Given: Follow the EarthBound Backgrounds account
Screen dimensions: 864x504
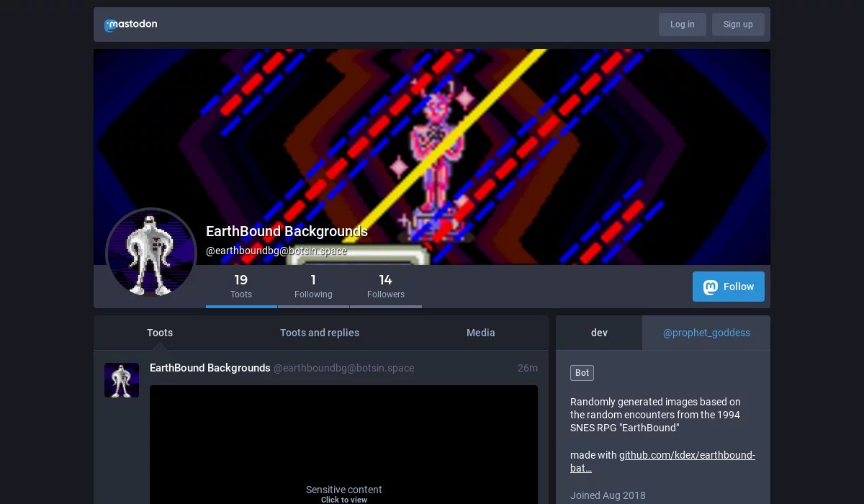Looking at the screenshot, I should point(729,287).
